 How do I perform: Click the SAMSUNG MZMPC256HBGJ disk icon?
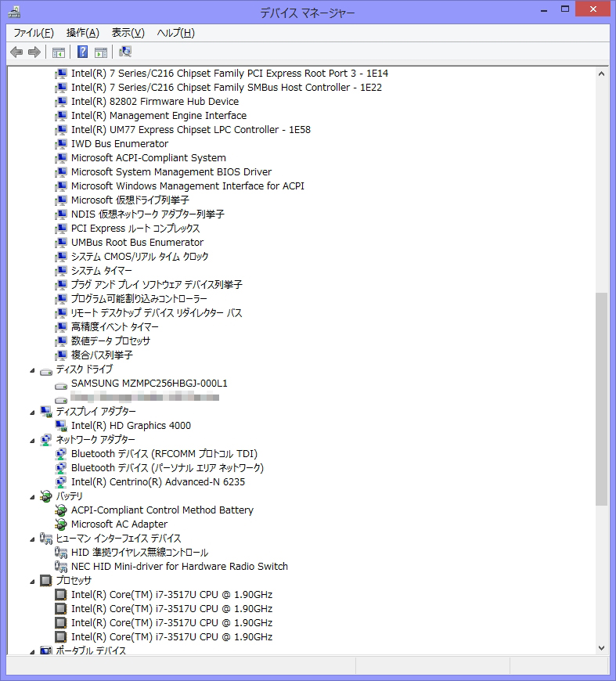[x=61, y=385]
